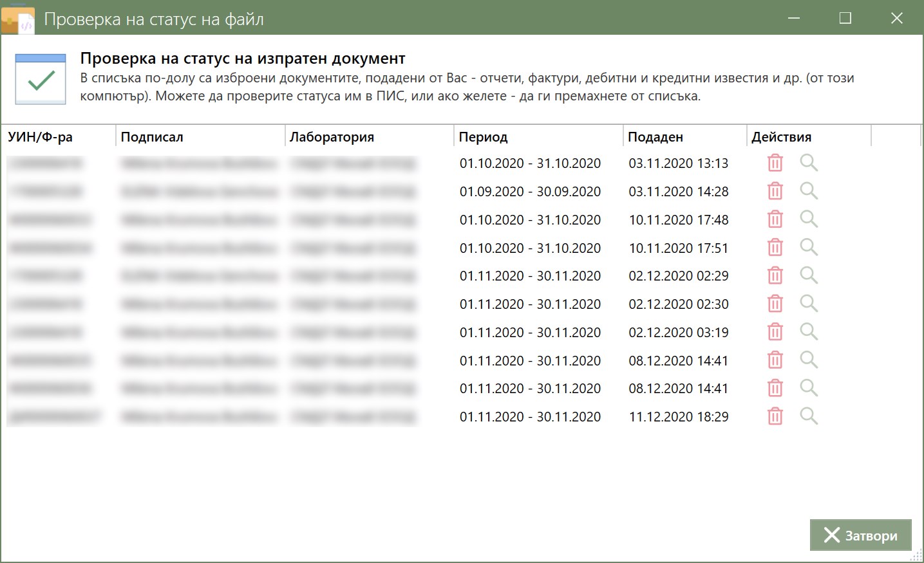
Task: Select the submitted time 03.11.2020 13:13
Action: pos(679,163)
